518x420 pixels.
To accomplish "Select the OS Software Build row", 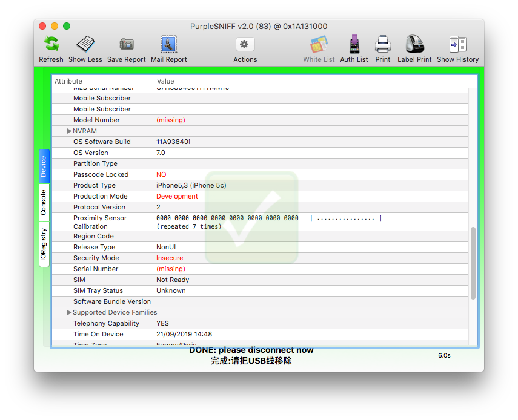I will pyautogui.click(x=261, y=142).
